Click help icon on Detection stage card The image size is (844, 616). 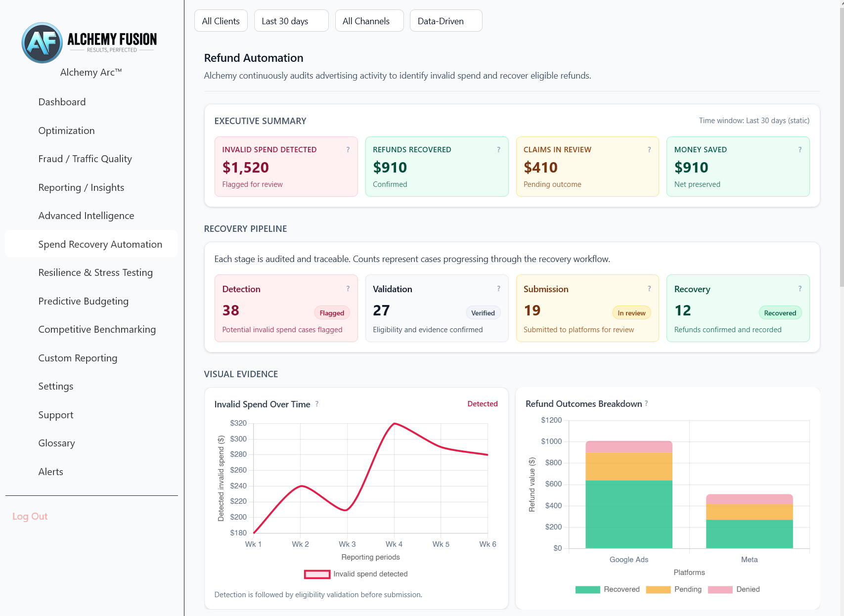coord(348,289)
